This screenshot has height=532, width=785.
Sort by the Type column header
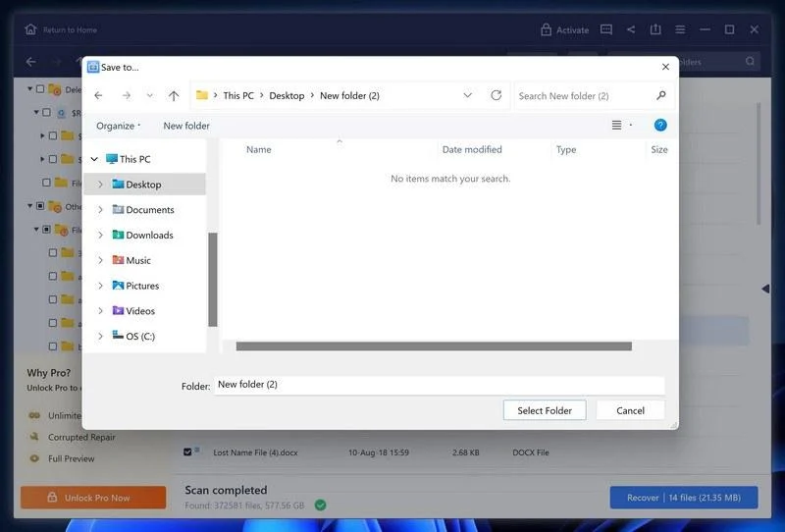[x=566, y=149]
